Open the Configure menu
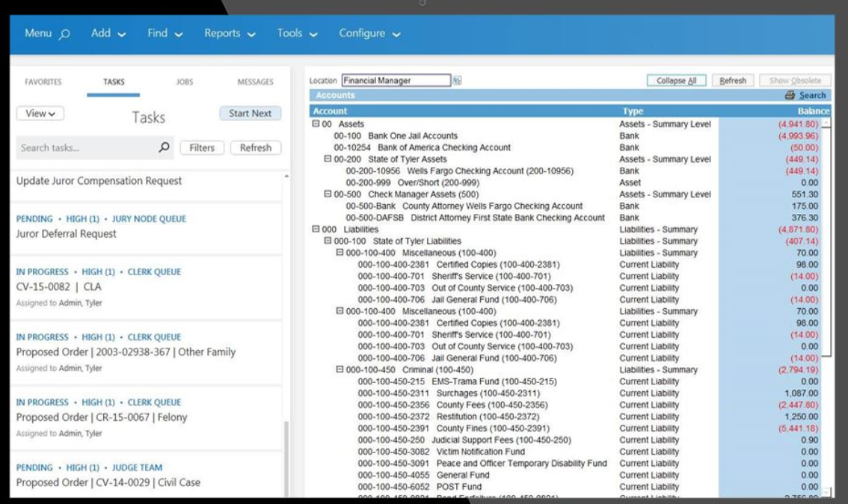The image size is (848, 504). (x=369, y=34)
